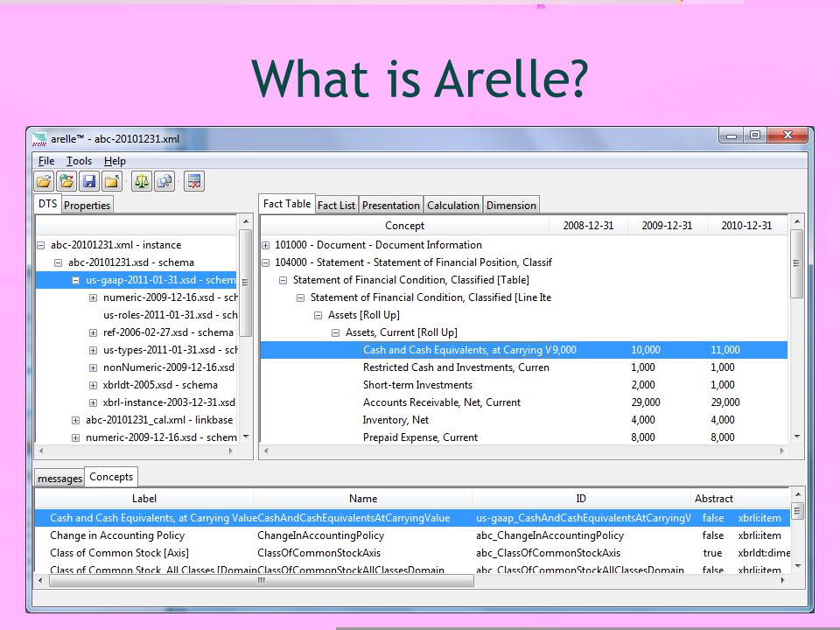Select Inventory, Net row

pyautogui.click(x=523, y=420)
